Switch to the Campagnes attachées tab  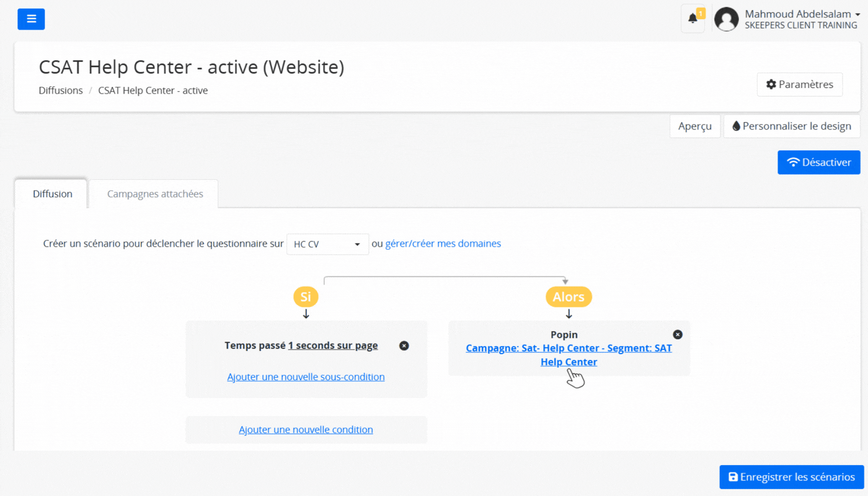[x=155, y=194]
